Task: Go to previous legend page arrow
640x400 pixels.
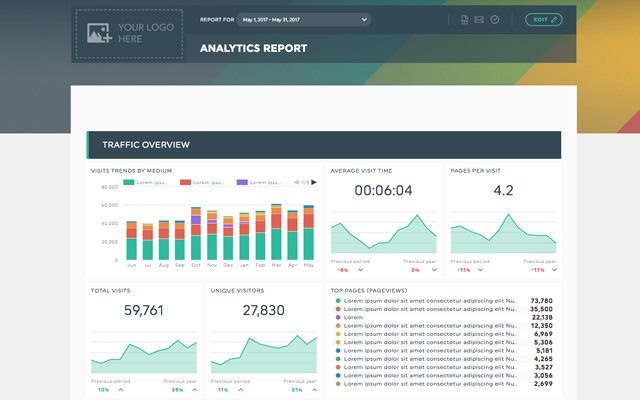Action: click(x=297, y=182)
